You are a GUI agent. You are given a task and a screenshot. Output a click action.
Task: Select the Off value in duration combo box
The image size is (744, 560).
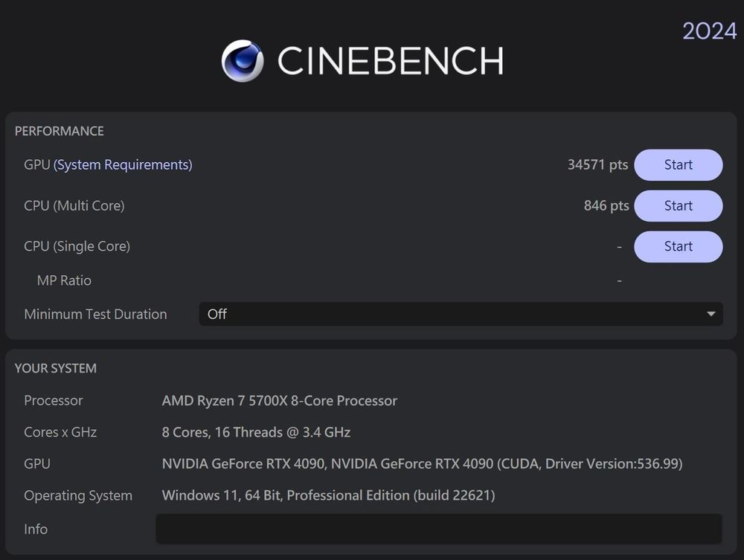(x=217, y=314)
